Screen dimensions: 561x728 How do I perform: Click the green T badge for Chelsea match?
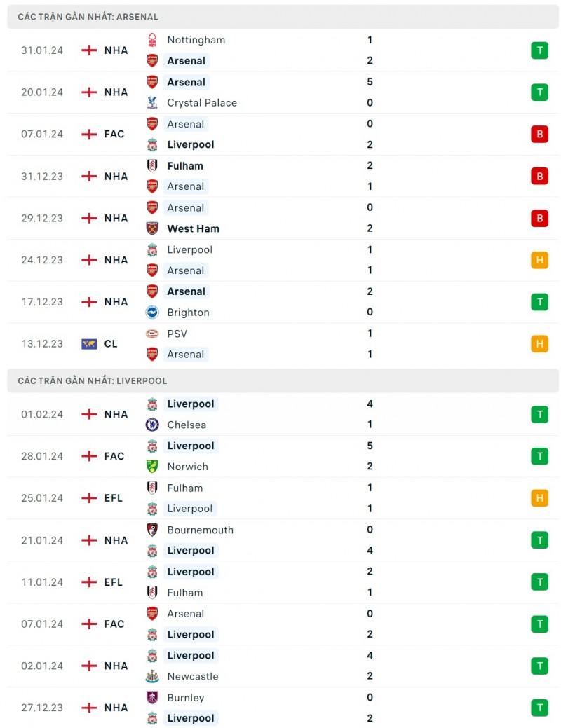(539, 414)
